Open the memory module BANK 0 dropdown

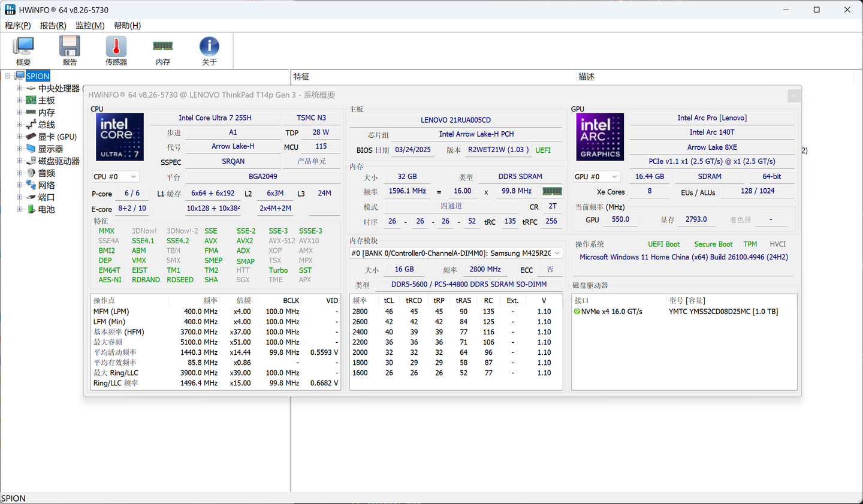click(x=456, y=253)
